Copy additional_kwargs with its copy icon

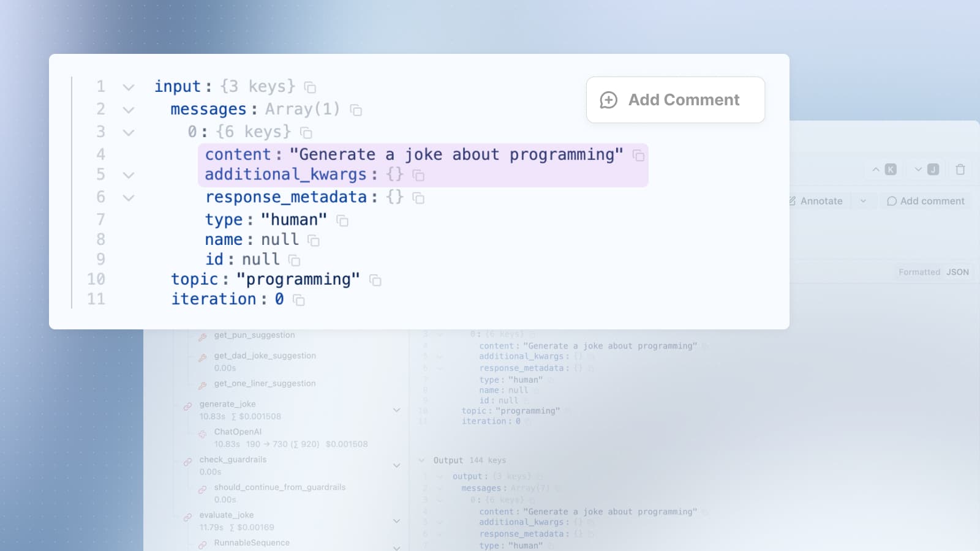[419, 175]
